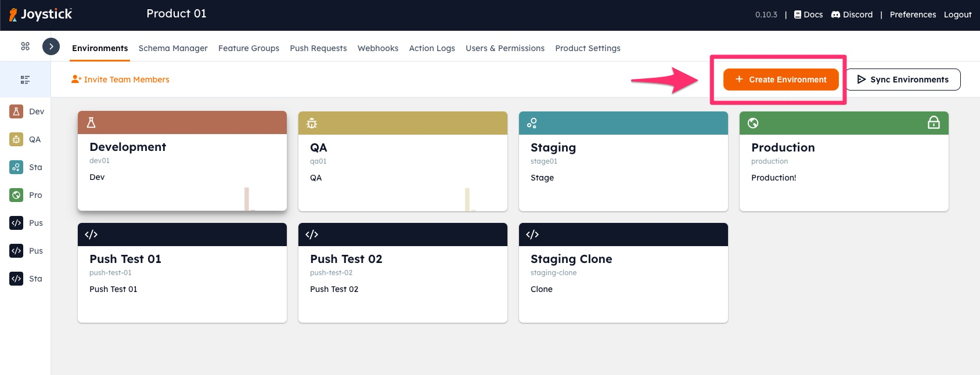Click the Docs book icon
Viewport: 980px width, 375px height.
coord(798,15)
